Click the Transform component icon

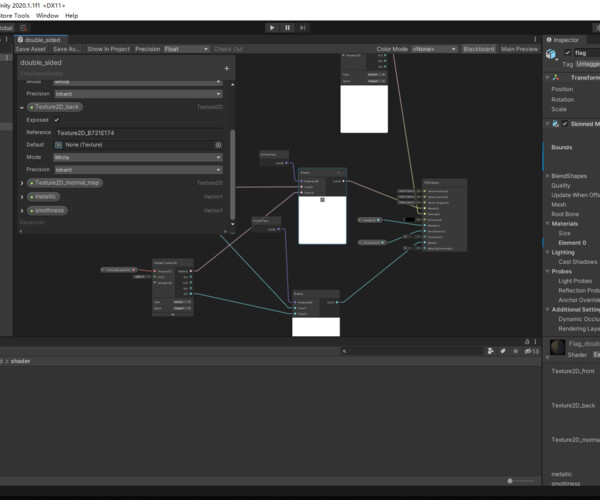(556, 77)
